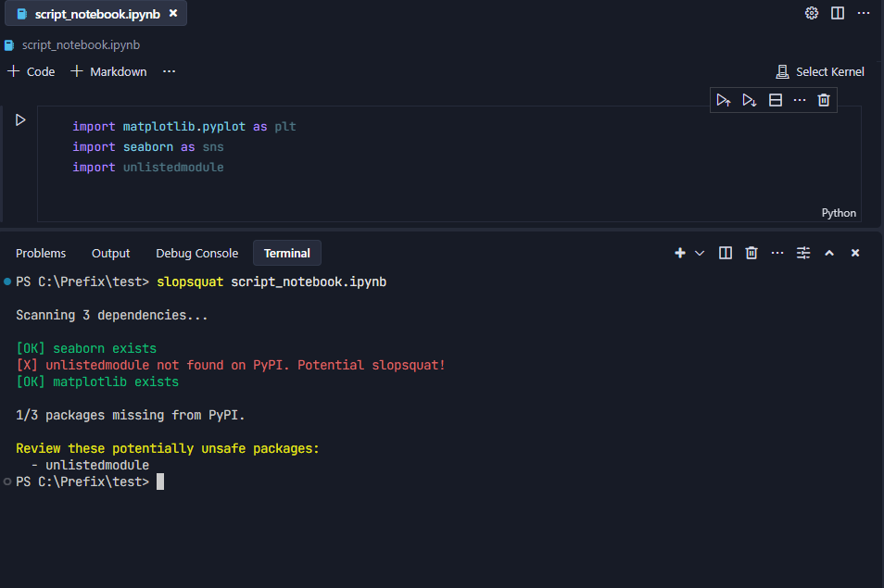Click the unlistedmodule not found error line
The width and height of the screenshot is (884, 588).
[x=231, y=365]
